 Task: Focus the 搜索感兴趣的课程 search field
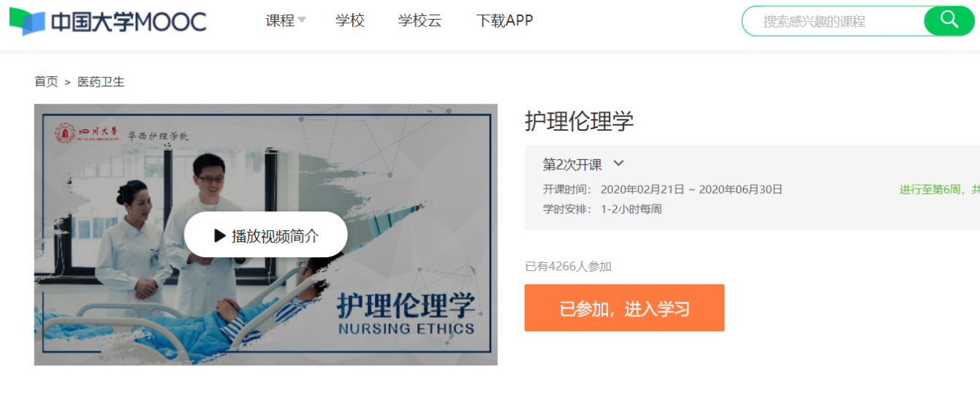point(833,21)
